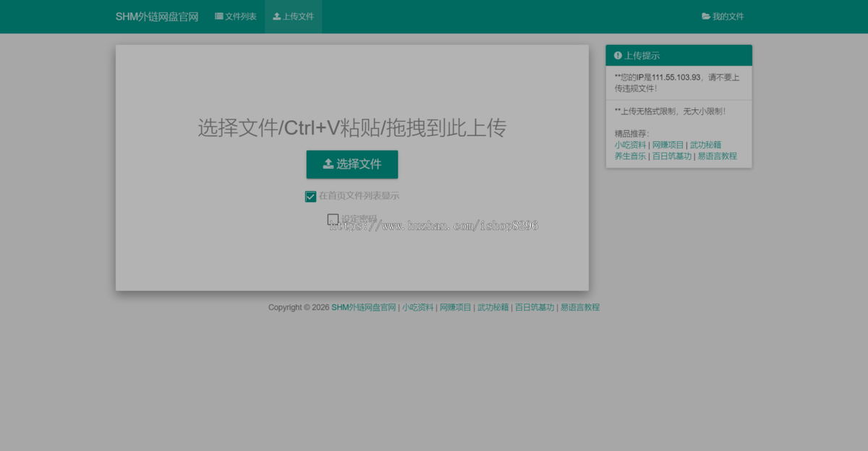Open footer 易语言教程 link
This screenshot has height=451, width=868.
point(580,308)
